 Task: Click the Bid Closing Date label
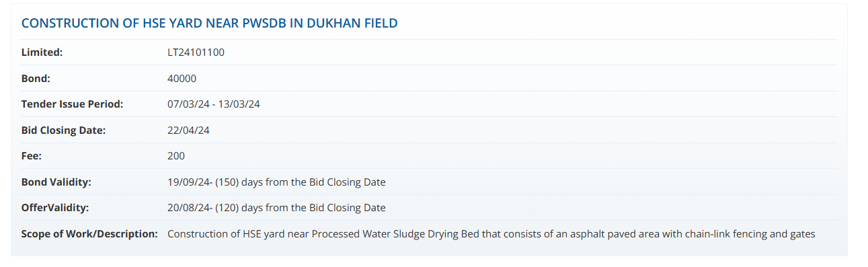(64, 130)
